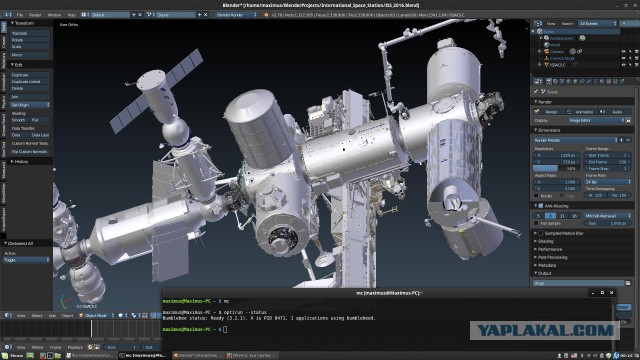Screen dimensions: 640x360
Task: Enable the Full Sample checkbox
Action: coord(536,223)
